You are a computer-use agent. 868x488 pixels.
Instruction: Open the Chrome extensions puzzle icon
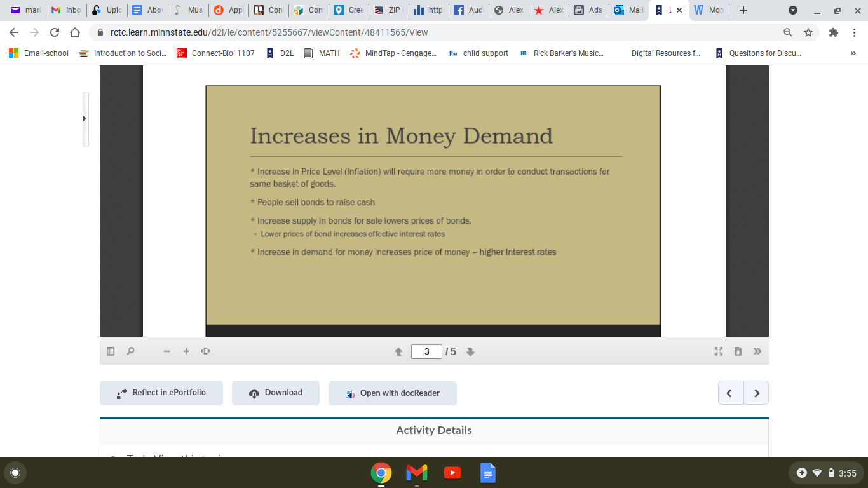click(x=831, y=32)
